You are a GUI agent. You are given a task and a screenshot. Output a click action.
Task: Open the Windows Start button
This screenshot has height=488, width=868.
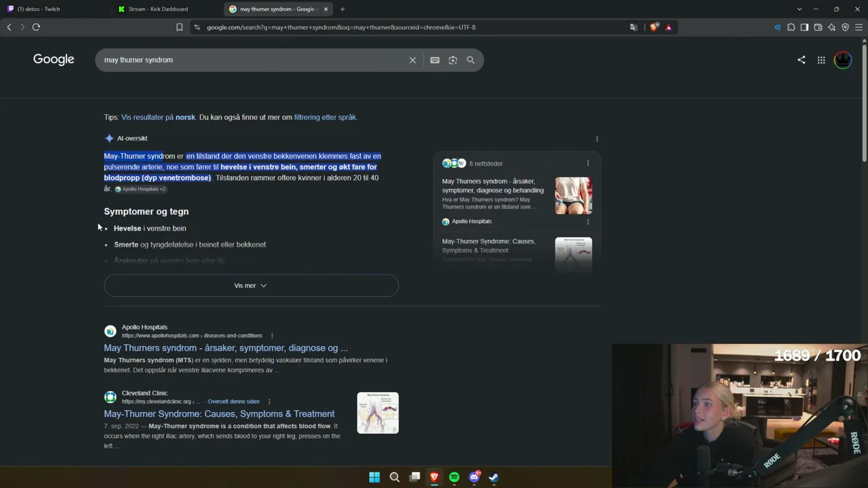point(374,477)
